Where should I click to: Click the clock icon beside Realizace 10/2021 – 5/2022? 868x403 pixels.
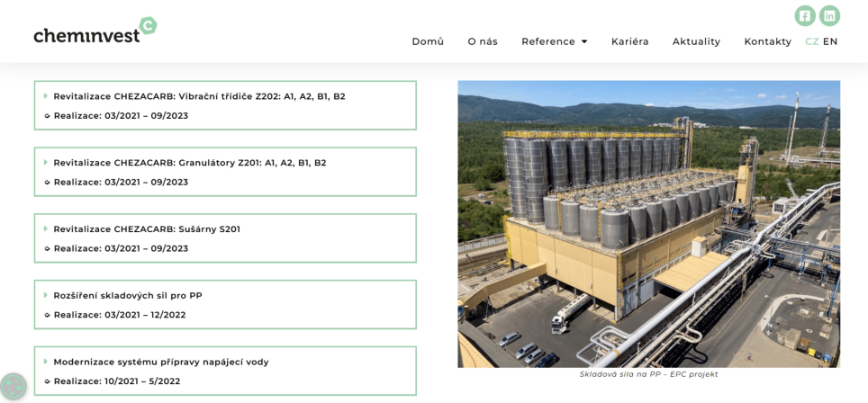click(47, 381)
